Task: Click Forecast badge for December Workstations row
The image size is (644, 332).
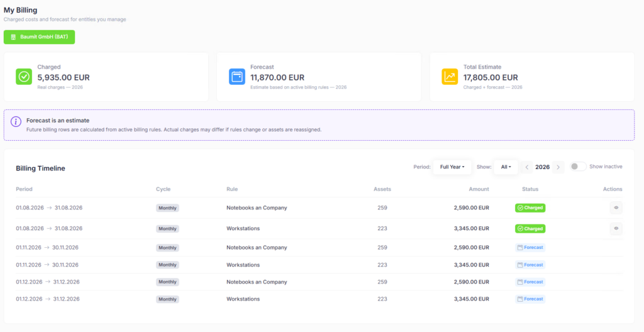Action: 530,299
